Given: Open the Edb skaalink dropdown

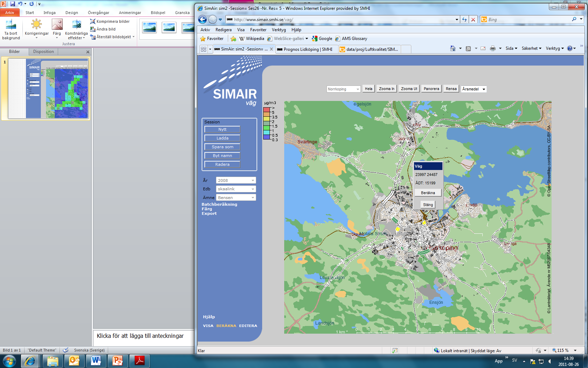Looking at the screenshot, I should coord(236,189).
